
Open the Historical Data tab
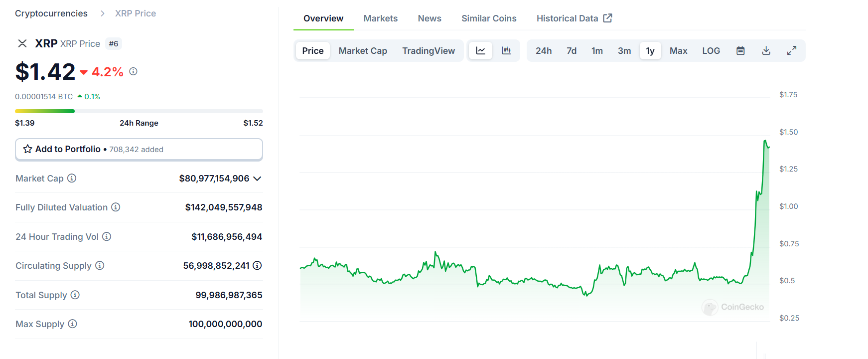coord(574,18)
